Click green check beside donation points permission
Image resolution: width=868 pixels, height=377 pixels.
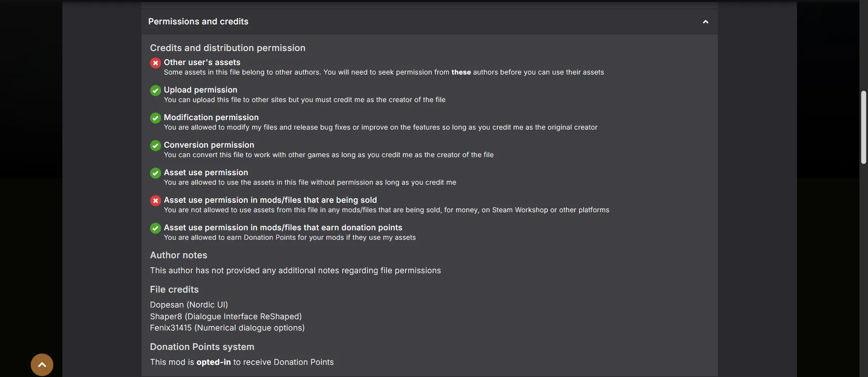click(x=156, y=228)
